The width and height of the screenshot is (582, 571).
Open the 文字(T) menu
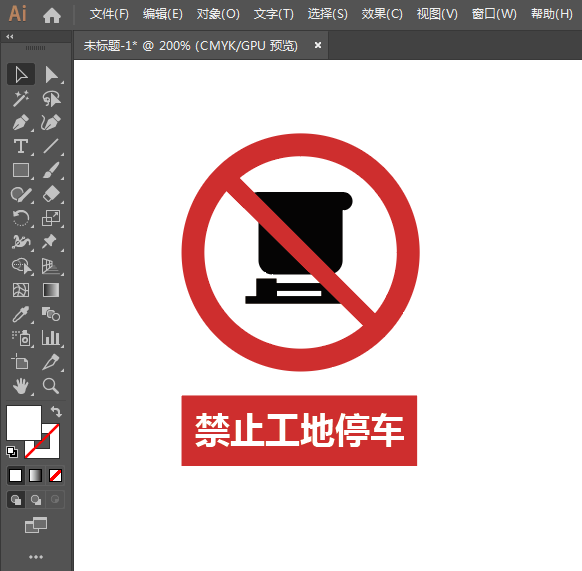coord(274,14)
